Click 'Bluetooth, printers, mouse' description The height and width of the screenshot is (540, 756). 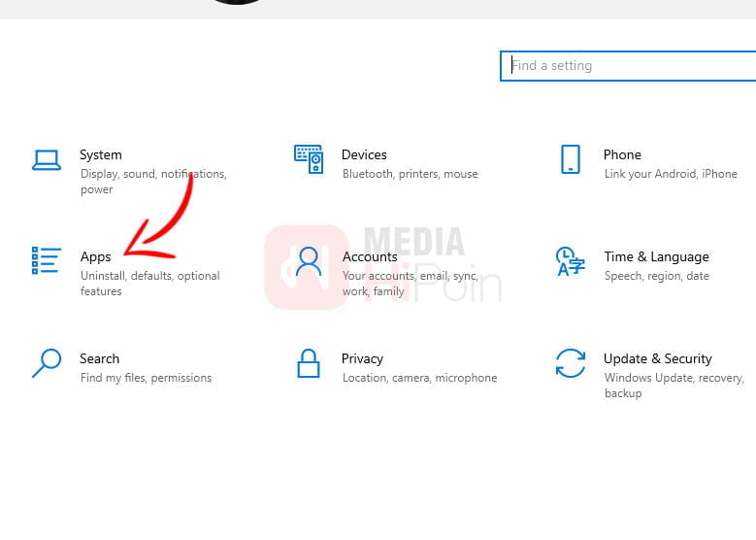click(411, 174)
